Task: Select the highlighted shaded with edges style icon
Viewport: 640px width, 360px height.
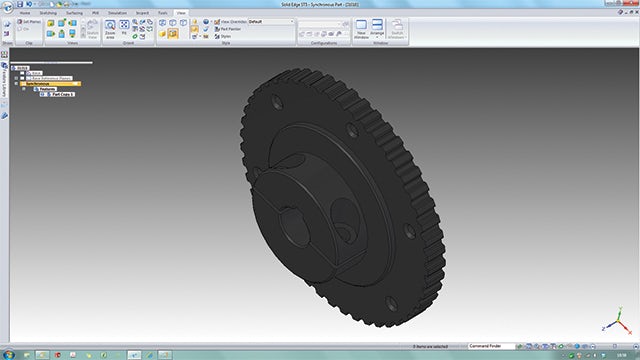Action: pos(173,33)
